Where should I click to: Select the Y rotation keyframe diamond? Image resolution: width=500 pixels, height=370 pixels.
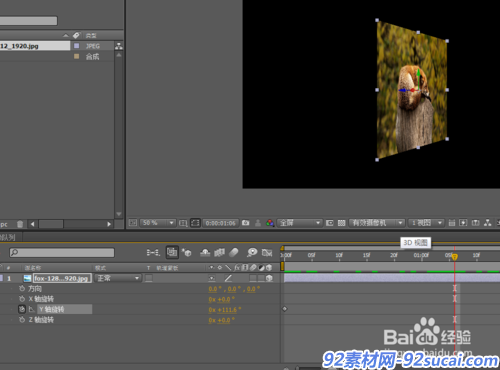(x=285, y=309)
